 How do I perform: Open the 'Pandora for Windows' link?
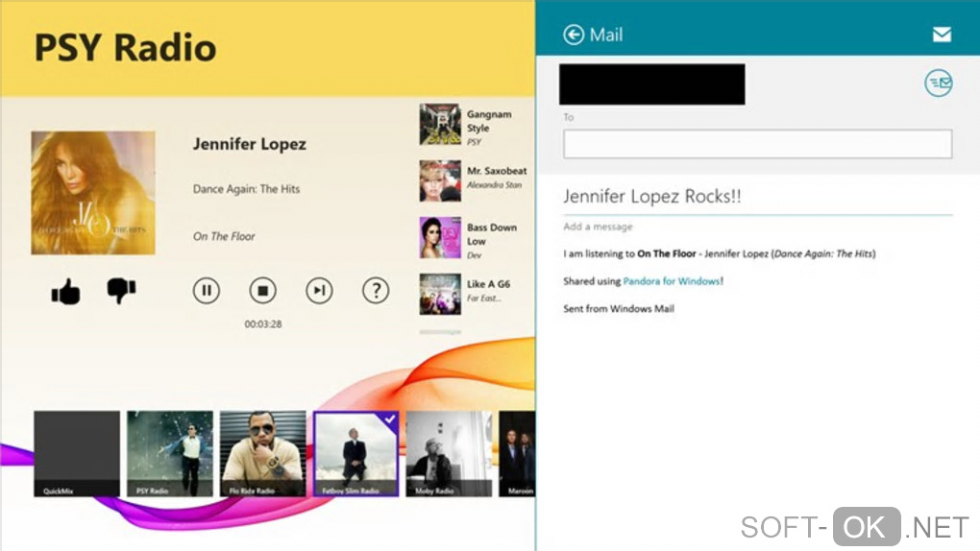click(672, 281)
